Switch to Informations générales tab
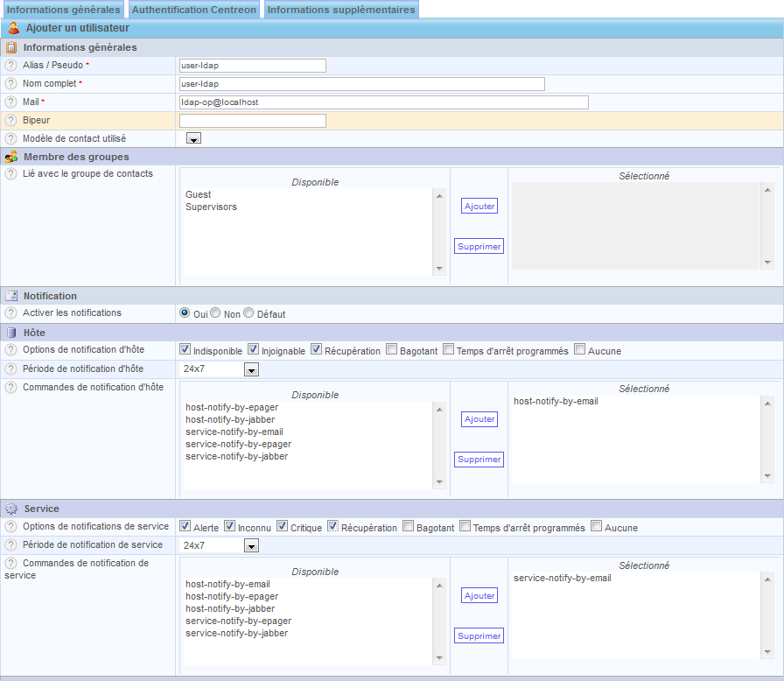 coord(64,10)
